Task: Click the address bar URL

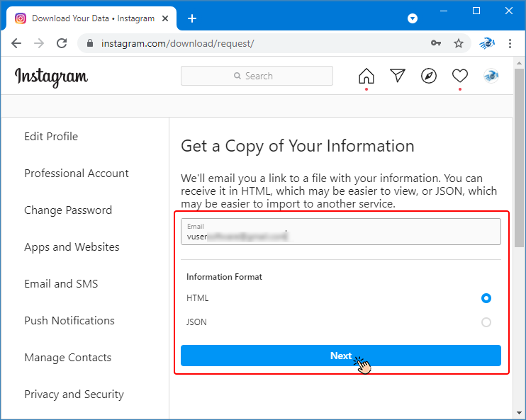Action: coord(177,44)
